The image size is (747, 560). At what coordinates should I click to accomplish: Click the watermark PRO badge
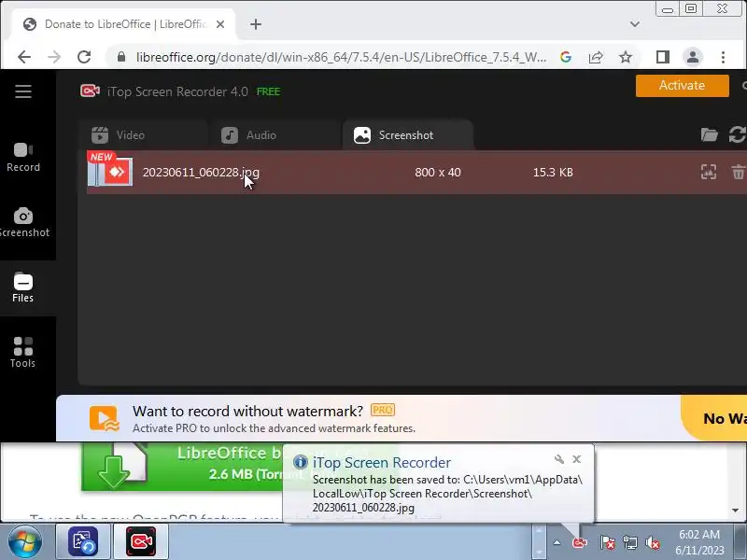383,410
